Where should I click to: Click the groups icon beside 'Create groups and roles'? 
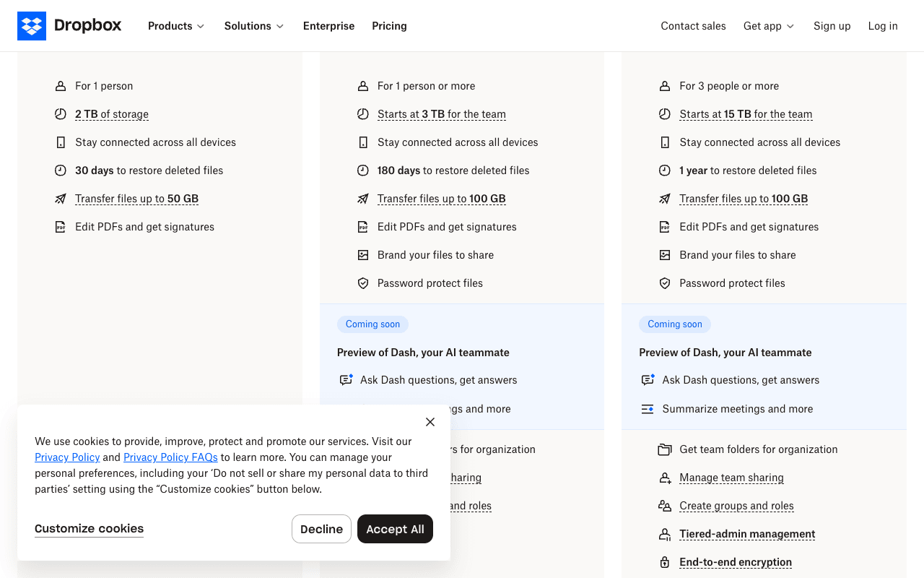pyautogui.click(x=665, y=506)
